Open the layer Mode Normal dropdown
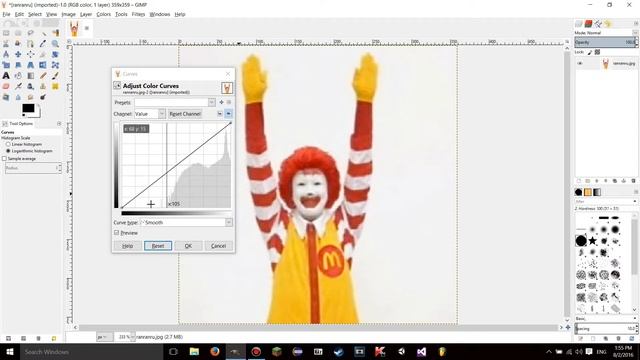This screenshot has height=360, width=640. (x=635, y=33)
